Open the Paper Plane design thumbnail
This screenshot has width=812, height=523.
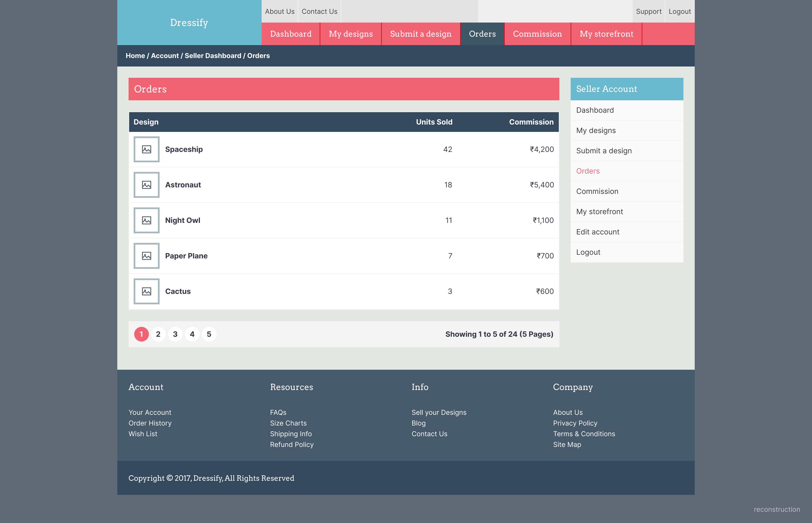[146, 256]
